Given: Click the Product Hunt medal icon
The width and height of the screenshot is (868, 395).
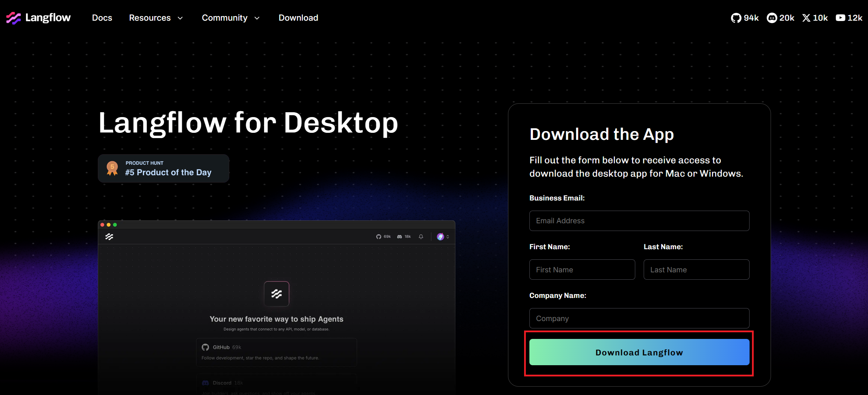Looking at the screenshot, I should click(112, 168).
